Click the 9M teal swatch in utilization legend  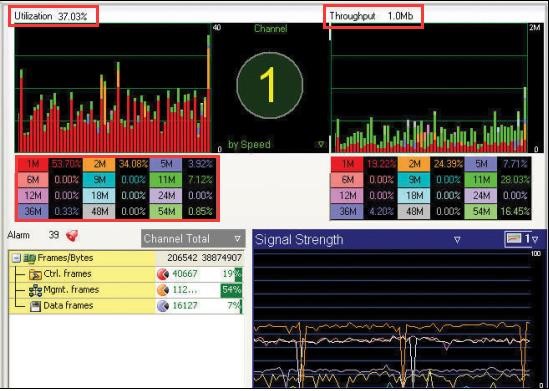(x=99, y=180)
